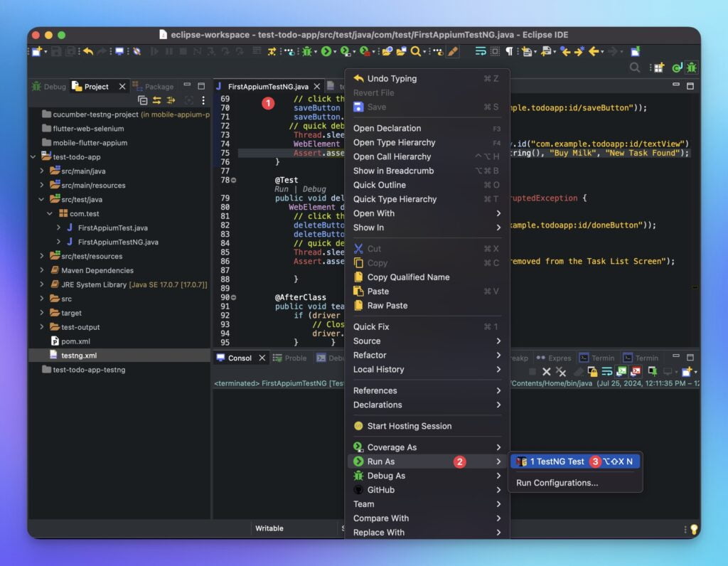This screenshot has width=728, height=566.
Task: Click the Toggle Block Selection Mode icon
Action: (495, 51)
